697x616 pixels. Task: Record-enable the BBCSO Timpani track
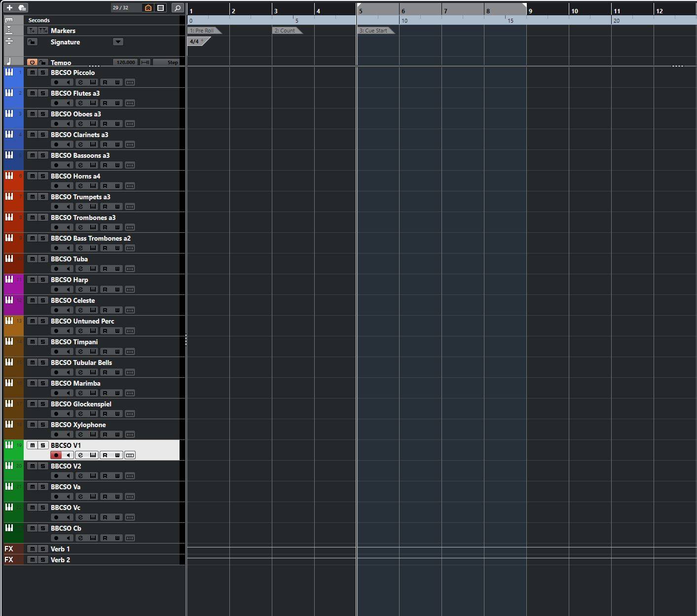(x=56, y=352)
